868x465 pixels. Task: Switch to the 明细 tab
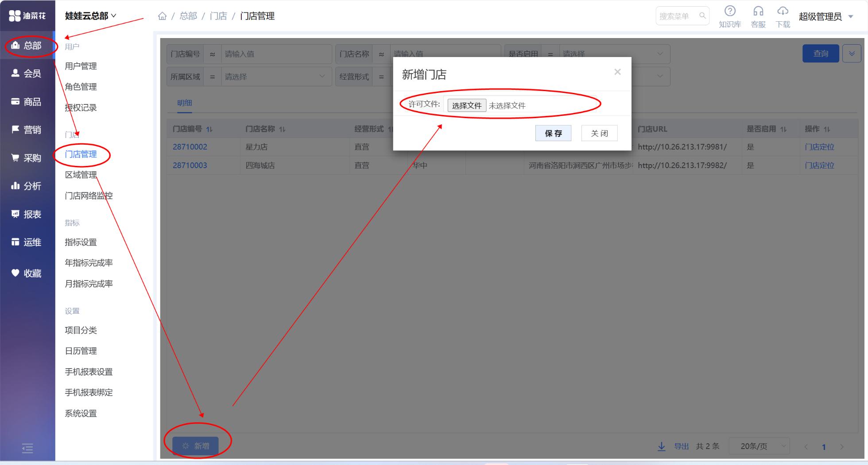pyautogui.click(x=184, y=103)
